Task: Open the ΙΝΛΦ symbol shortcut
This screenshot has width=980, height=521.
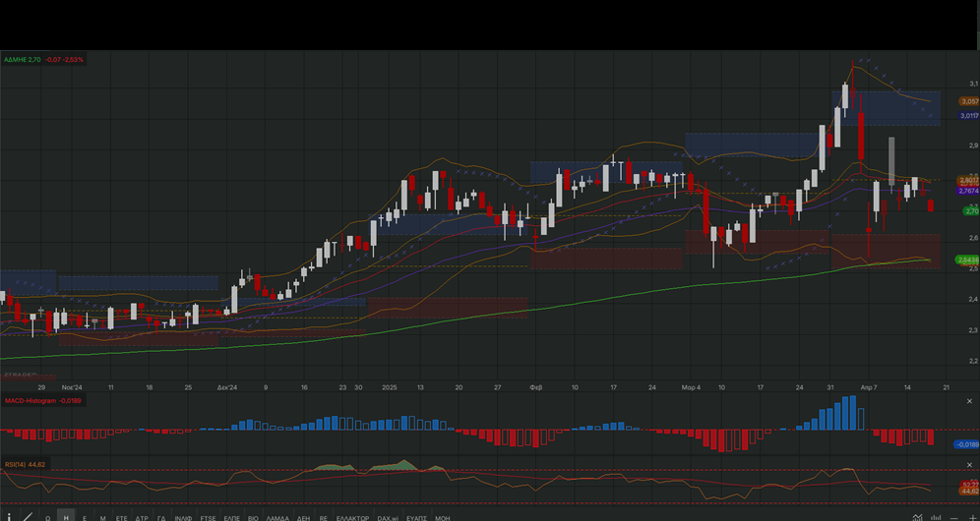Action: pyautogui.click(x=182, y=518)
